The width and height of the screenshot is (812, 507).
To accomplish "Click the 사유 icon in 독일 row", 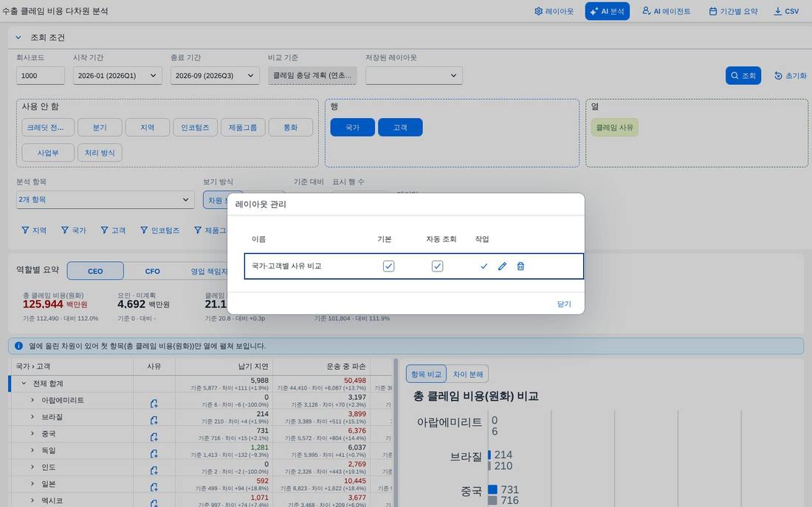I will point(154,454).
